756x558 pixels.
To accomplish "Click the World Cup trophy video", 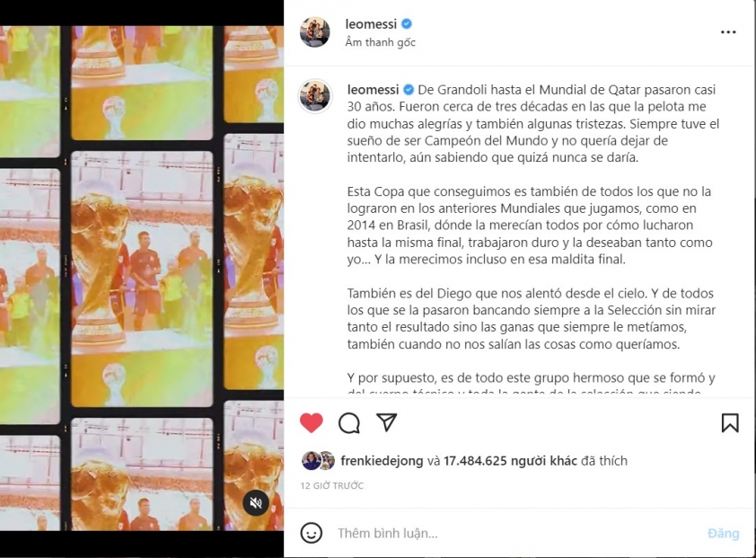I will (x=142, y=278).
